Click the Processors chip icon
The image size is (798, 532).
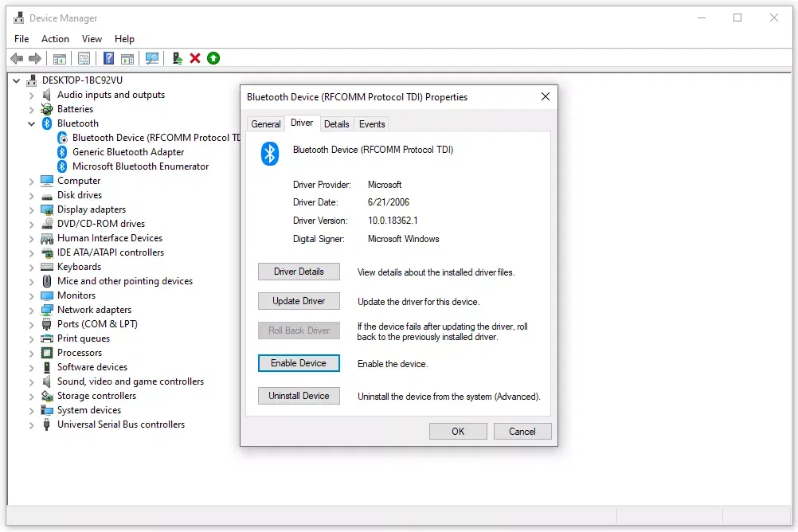point(47,353)
